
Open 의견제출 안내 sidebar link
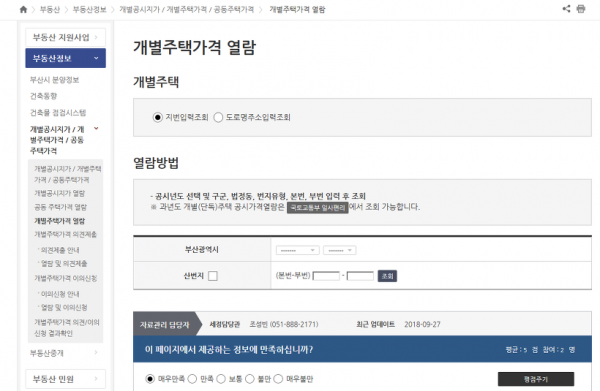pyautogui.click(x=60, y=250)
